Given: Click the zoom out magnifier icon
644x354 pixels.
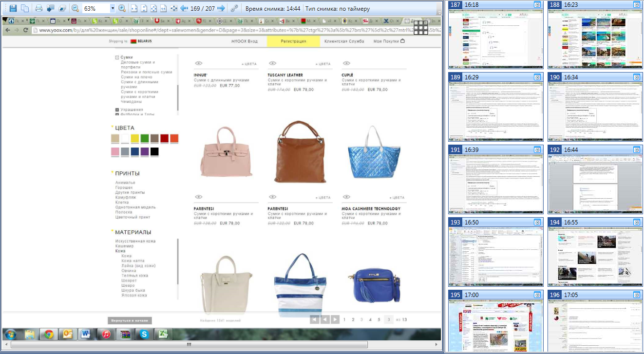Looking at the screenshot, I should click(75, 8).
